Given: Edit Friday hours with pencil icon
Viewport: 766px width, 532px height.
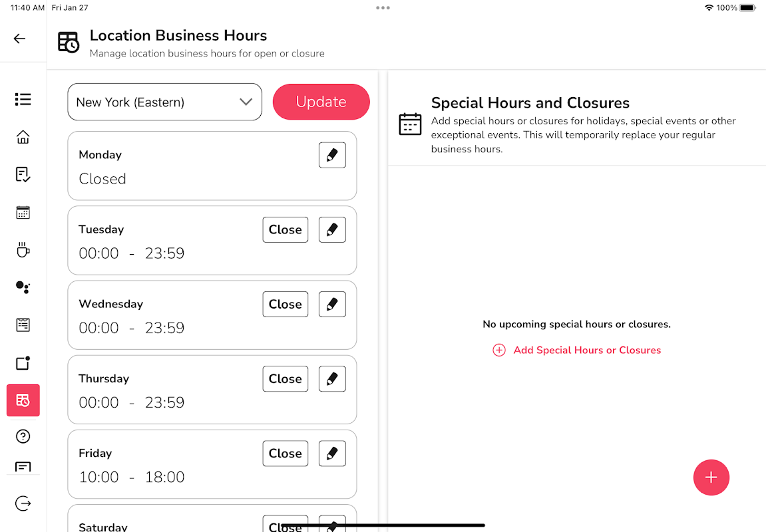Looking at the screenshot, I should [x=332, y=454].
